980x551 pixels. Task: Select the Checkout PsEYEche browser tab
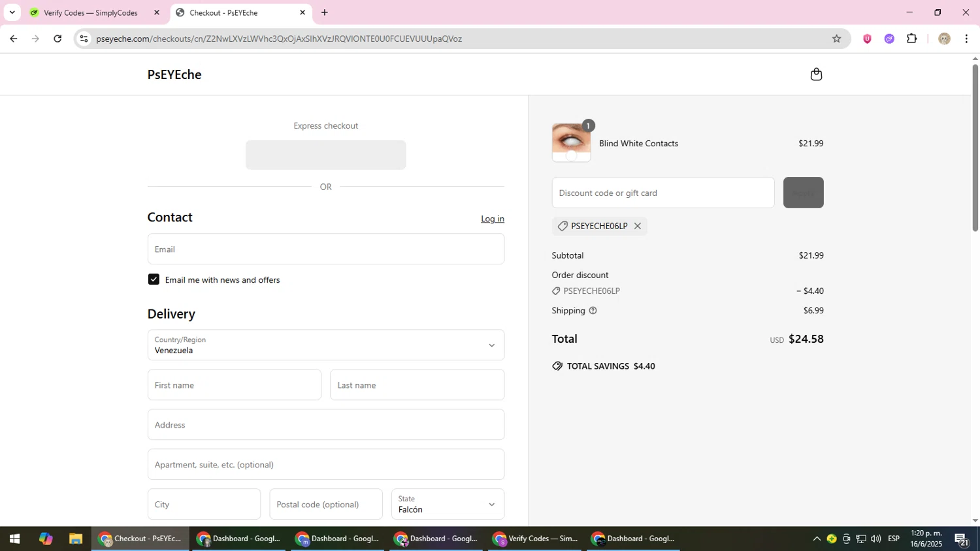pyautogui.click(x=240, y=12)
